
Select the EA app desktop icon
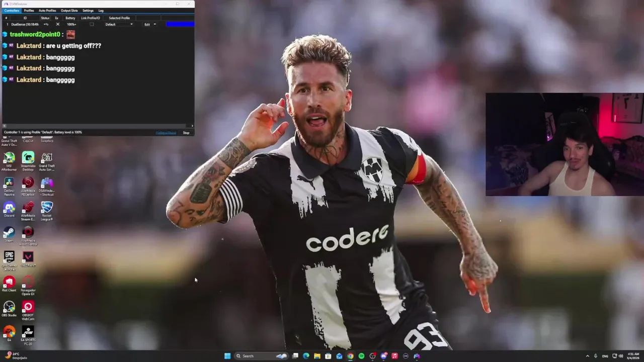pos(9,334)
